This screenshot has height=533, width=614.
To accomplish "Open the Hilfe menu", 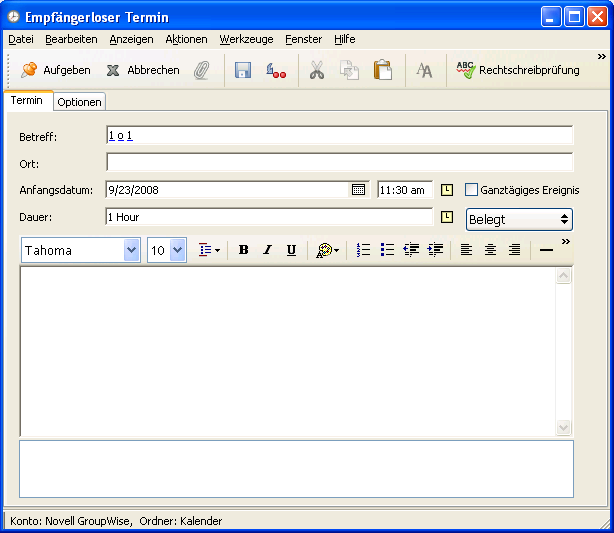I will pos(345,39).
